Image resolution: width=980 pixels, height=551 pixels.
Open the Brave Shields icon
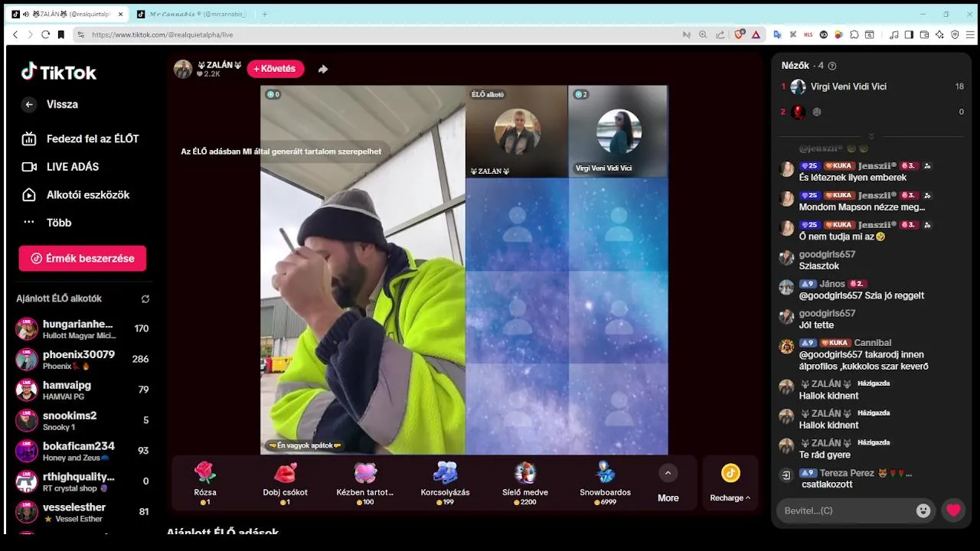(x=740, y=34)
